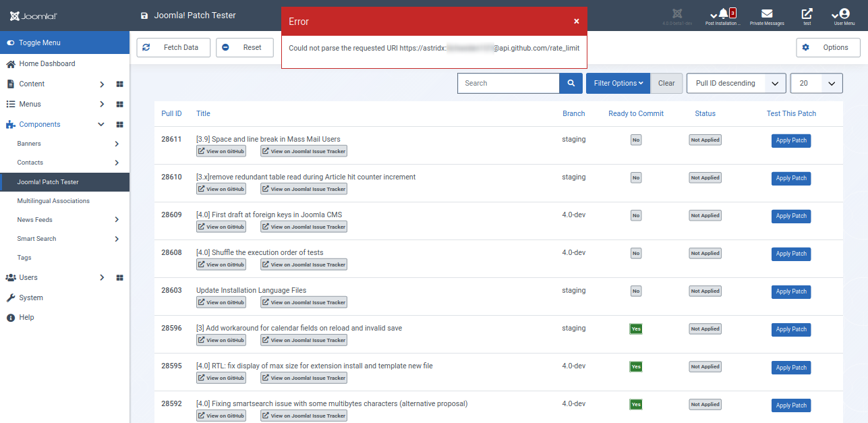868x423 pixels.
Task: Apply Patch for pull 28603
Action: point(791,292)
